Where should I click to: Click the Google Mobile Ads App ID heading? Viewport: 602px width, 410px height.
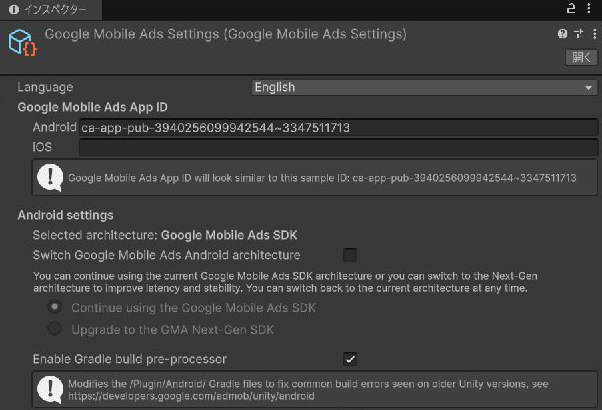click(93, 107)
